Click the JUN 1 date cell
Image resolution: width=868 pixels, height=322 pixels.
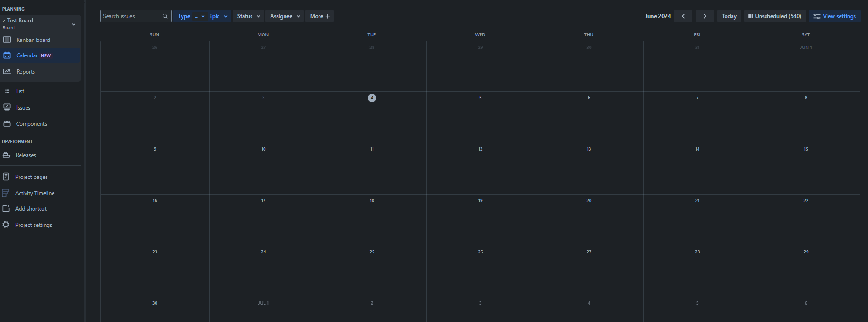pos(806,67)
